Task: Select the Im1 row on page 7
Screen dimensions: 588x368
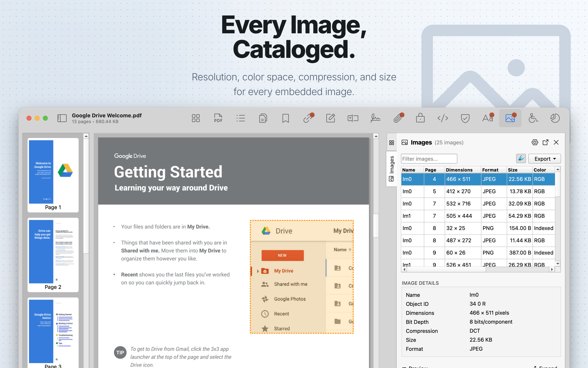Action: 478,216
